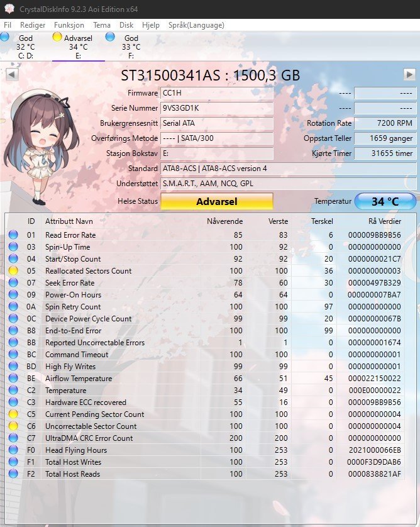The width and height of the screenshot is (420, 527).
Task: Click the yellow icon for Current Pending Sector Count
Action: point(13,414)
